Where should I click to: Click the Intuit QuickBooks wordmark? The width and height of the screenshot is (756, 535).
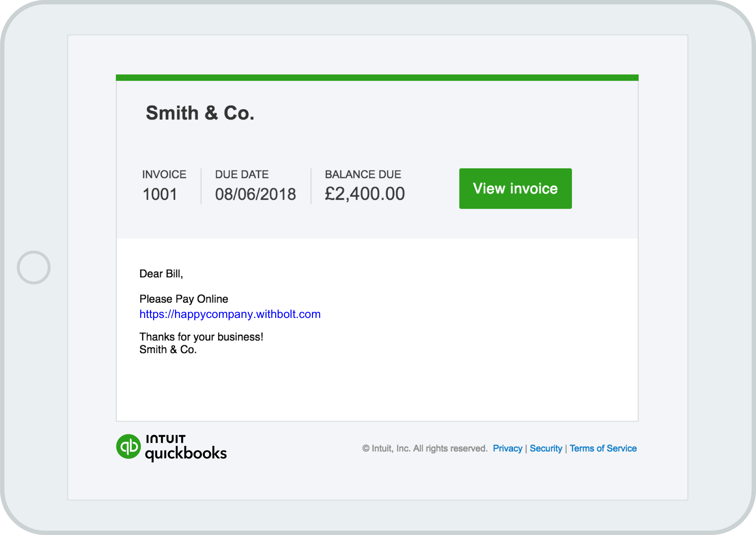coord(186,448)
